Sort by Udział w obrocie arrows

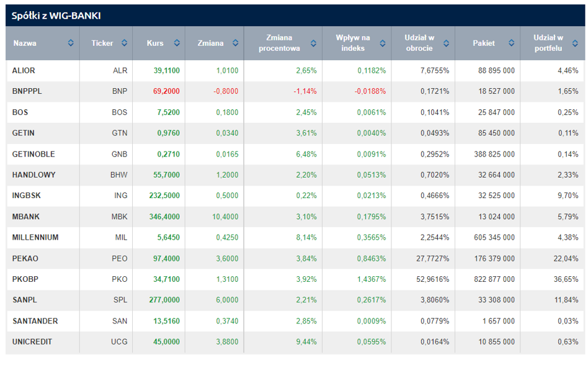pyautogui.click(x=446, y=43)
